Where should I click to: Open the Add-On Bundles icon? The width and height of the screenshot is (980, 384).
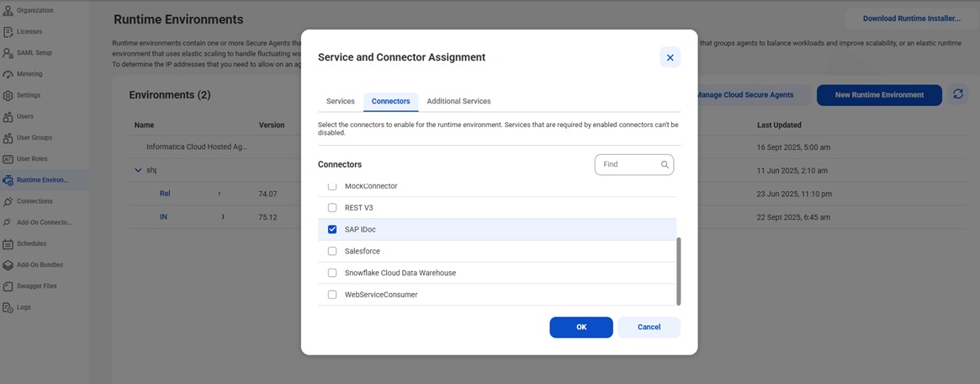point(8,265)
